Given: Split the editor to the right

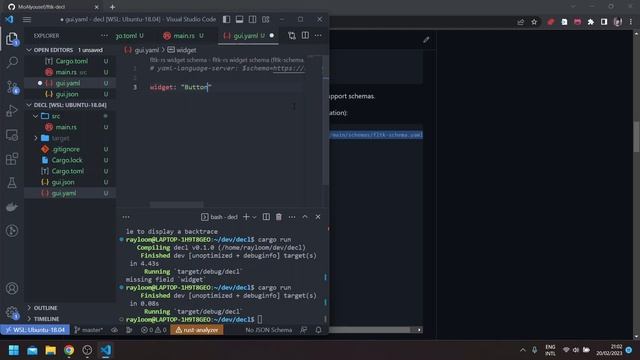Looking at the screenshot, I should point(305,36).
